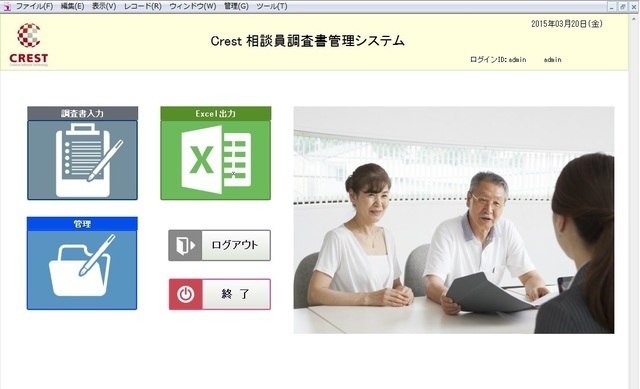The image size is (640, 389).
Task: Click the Excel出力 green header label
Action: (x=216, y=113)
